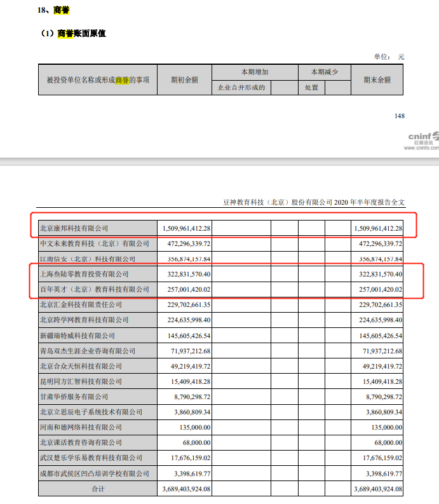Select the subheading '商誉账面原值'
The width and height of the screenshot is (439, 504).
click(x=81, y=34)
